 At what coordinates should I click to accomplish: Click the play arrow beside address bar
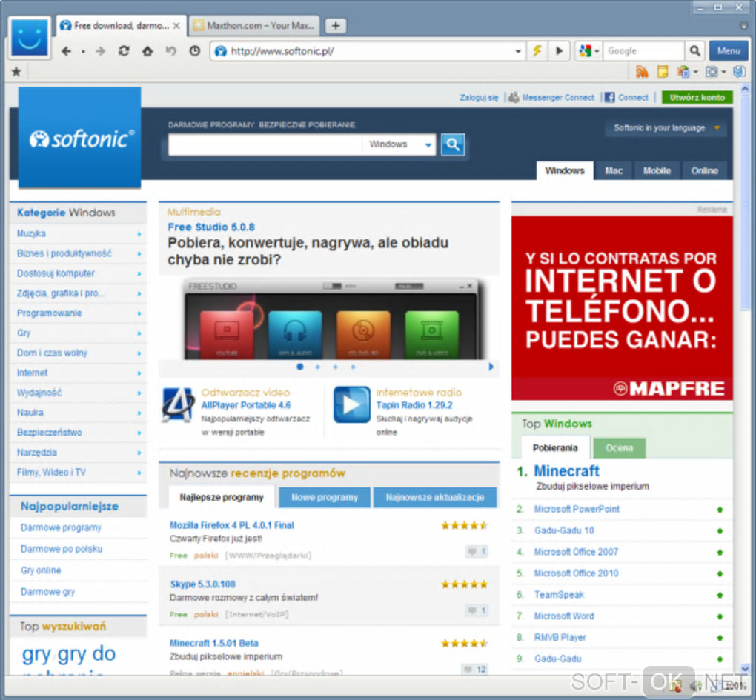click(x=560, y=50)
